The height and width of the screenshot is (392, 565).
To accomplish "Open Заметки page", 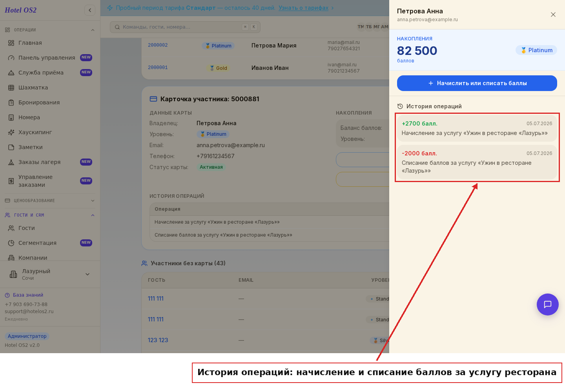I will [50, 147].
